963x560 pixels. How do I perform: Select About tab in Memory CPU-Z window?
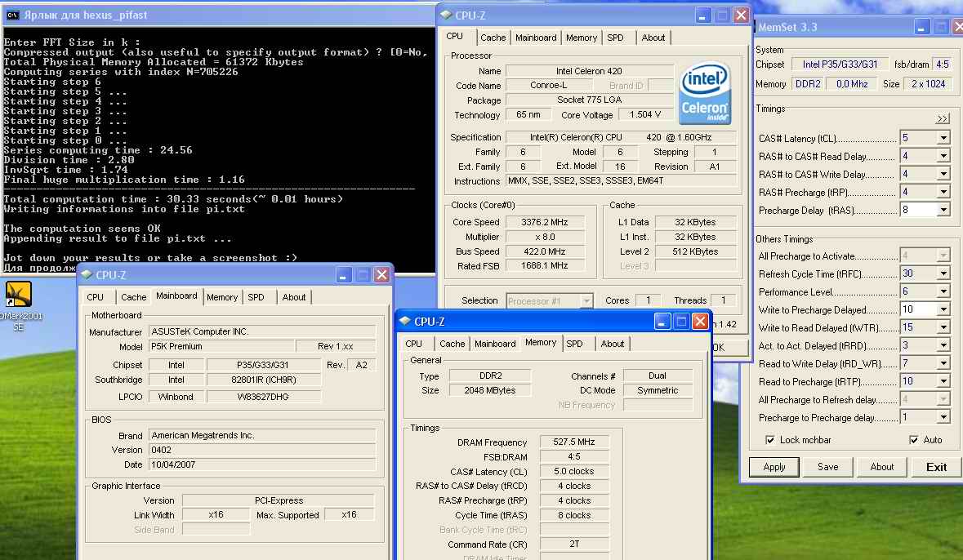(613, 344)
